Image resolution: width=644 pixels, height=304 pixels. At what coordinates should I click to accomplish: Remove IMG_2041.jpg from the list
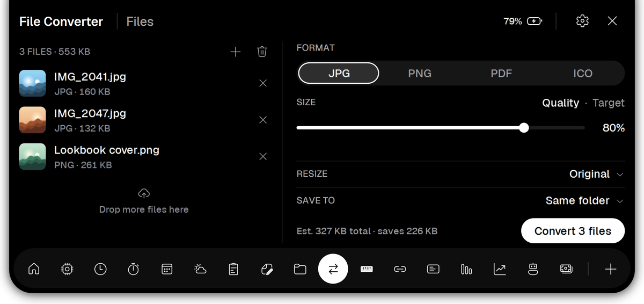coord(263,83)
